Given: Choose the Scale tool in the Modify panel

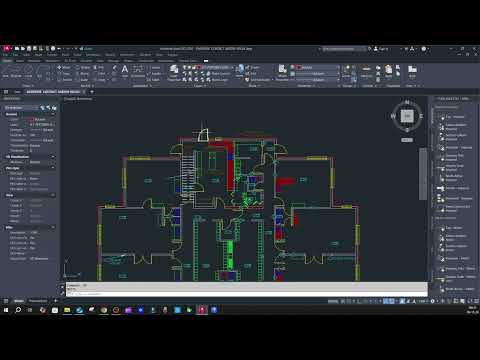Looking at the screenshot, I should click(x=82, y=80).
